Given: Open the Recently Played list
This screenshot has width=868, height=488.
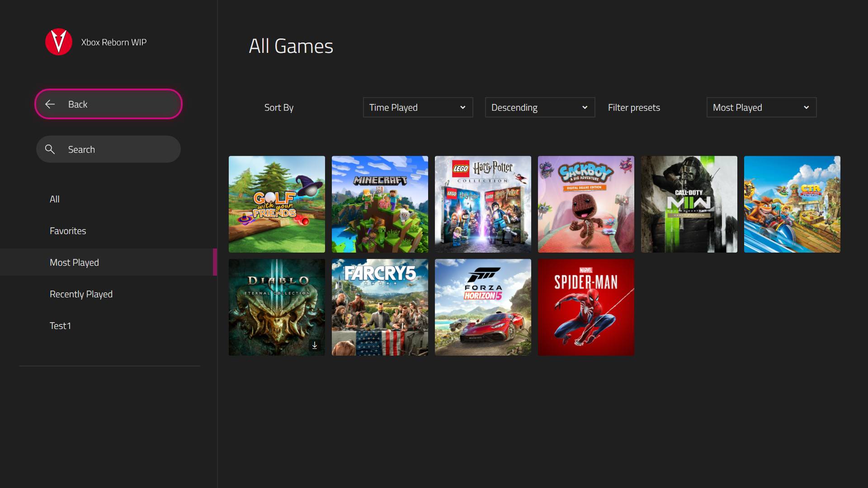Looking at the screenshot, I should [81, 294].
